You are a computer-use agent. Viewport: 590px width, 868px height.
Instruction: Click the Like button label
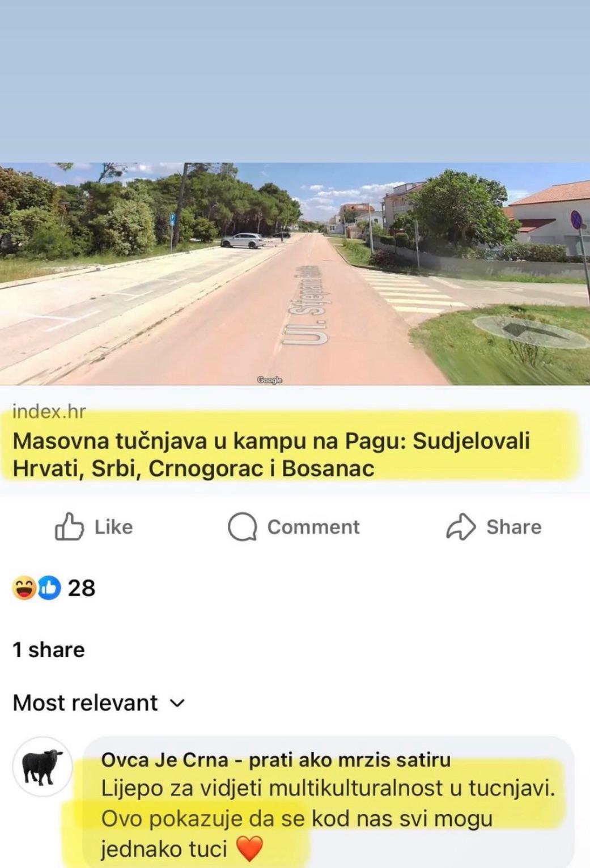pos(113,527)
